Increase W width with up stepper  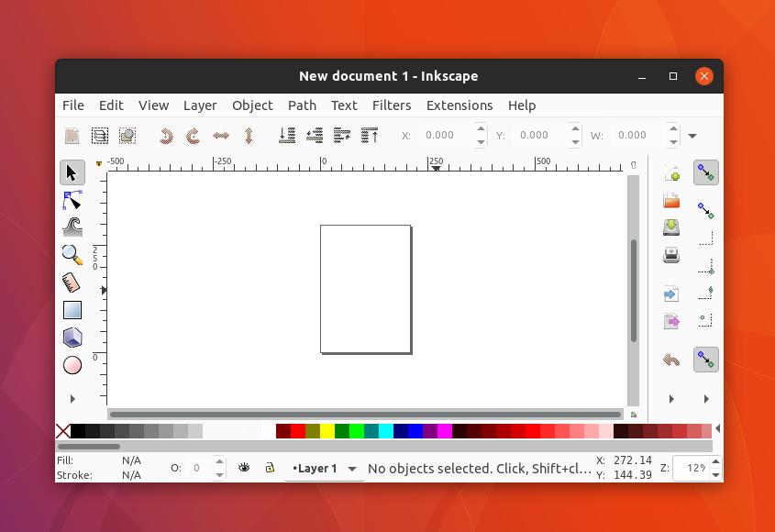pyautogui.click(x=673, y=128)
